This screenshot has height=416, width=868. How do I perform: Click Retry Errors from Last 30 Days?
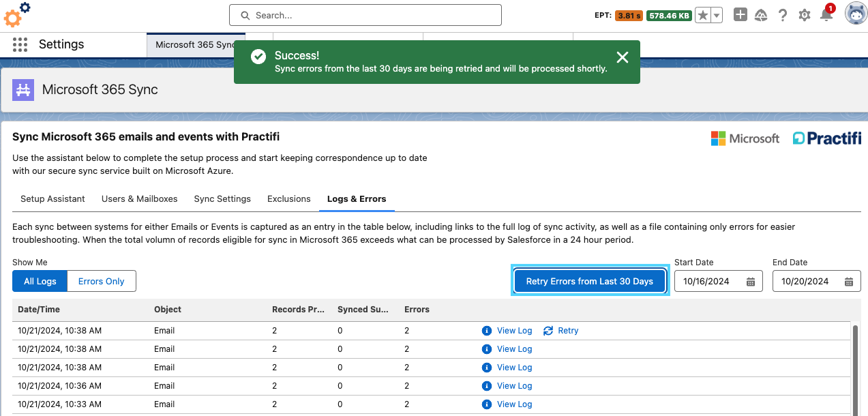click(589, 281)
